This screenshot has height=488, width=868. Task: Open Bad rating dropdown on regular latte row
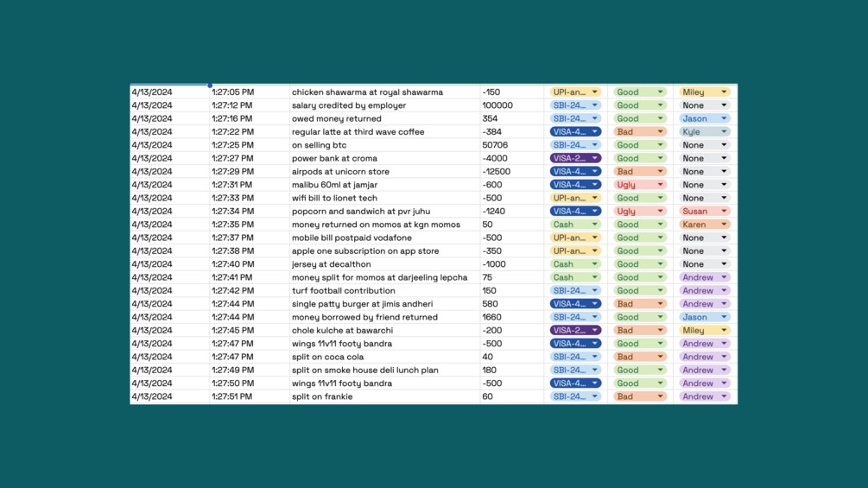pos(660,132)
